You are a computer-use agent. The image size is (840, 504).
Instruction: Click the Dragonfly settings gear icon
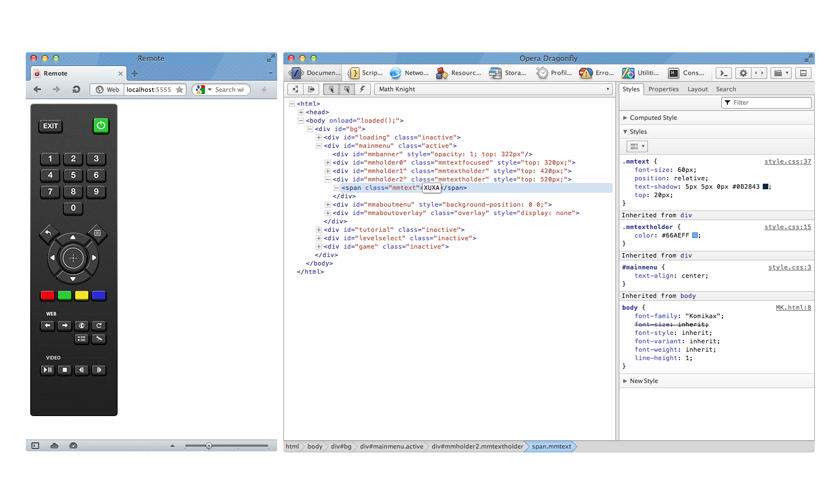(743, 73)
